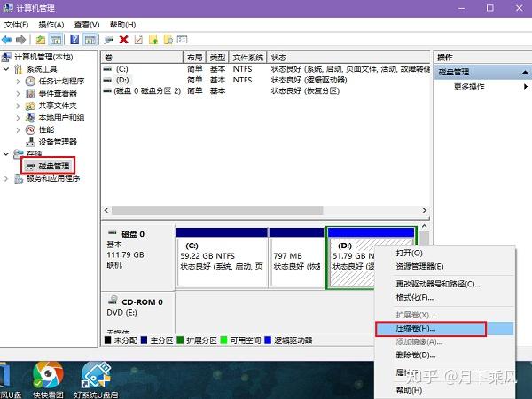Open 任务计划程序 in the tree
Image resolution: width=532 pixels, height=399 pixels.
[61, 81]
